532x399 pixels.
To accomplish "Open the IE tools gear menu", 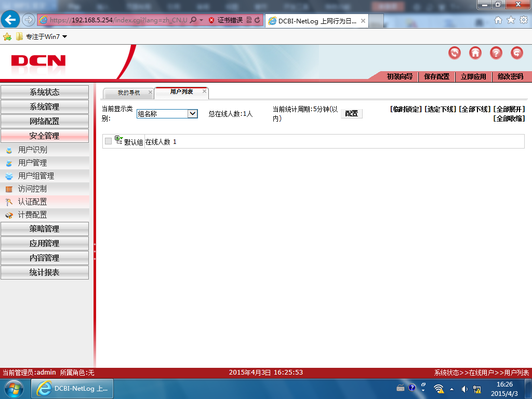I will (x=524, y=20).
